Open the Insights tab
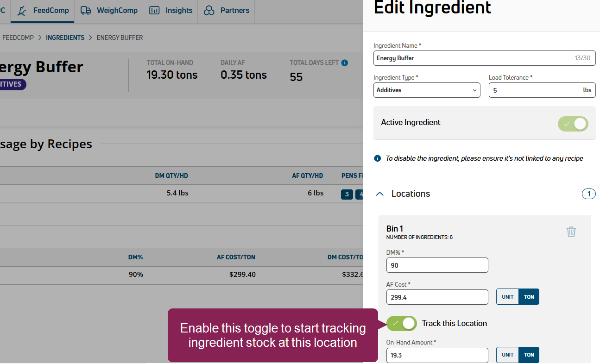Viewport: 600px width, 364px height. pos(178,10)
